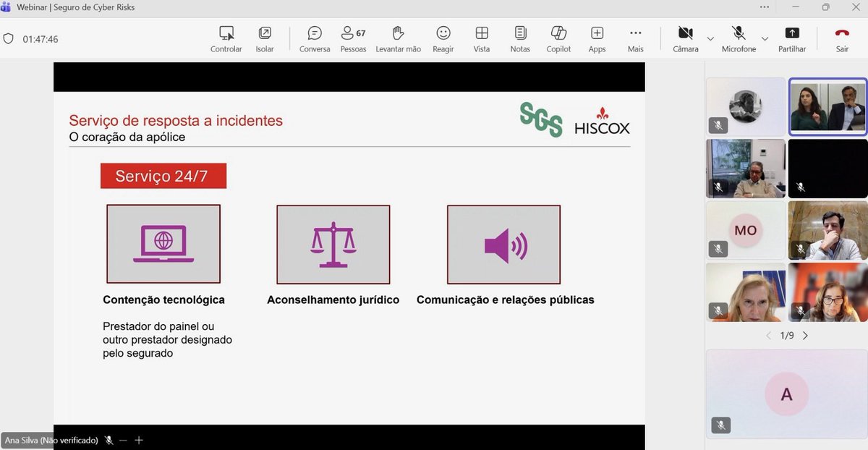This screenshot has width=868, height=450.
Task: Expand camera options dropdown arrow
Action: [x=710, y=38]
